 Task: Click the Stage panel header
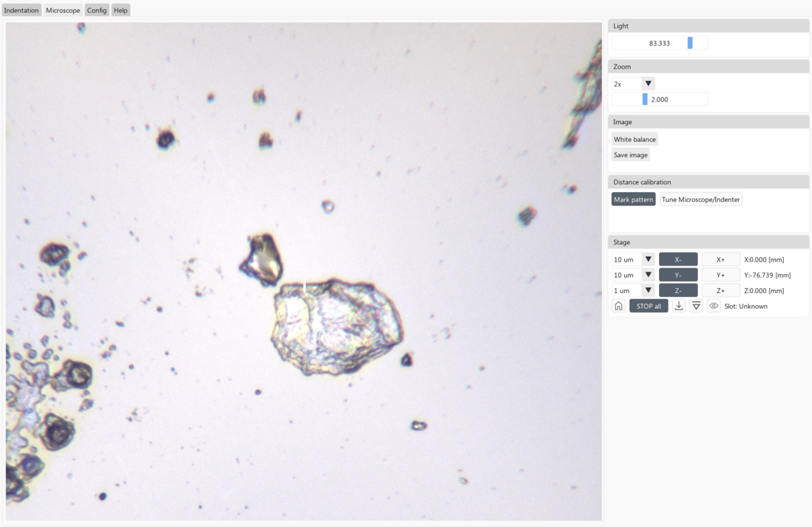[x=708, y=242]
